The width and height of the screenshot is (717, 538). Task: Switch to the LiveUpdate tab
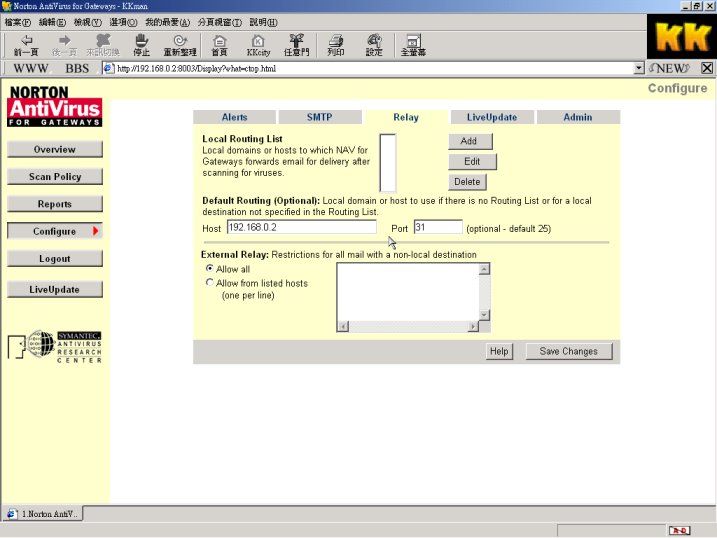click(x=492, y=117)
